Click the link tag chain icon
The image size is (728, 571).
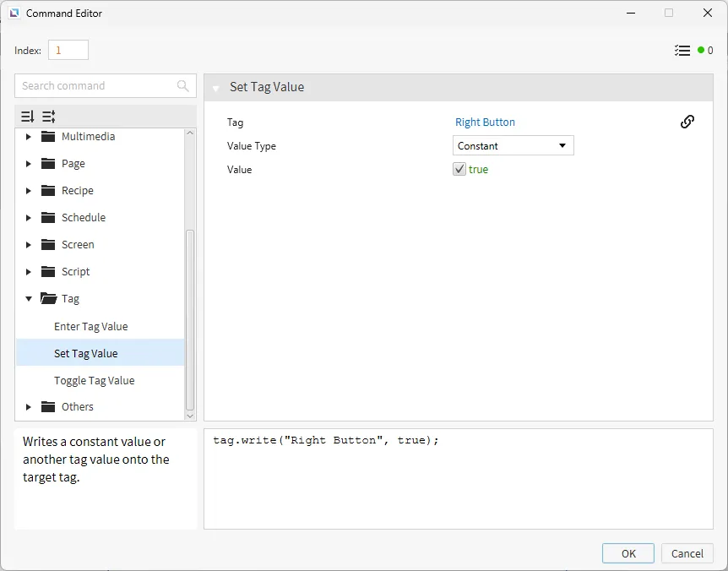point(687,122)
